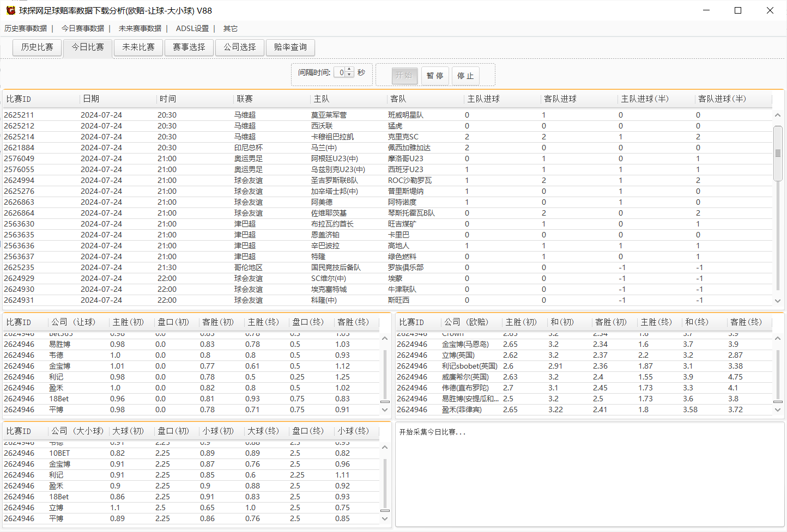Screen dimensions: 787x532
Task: Select 金宝博(马恩岛) row in 欧赔 table
Action: coord(584,344)
